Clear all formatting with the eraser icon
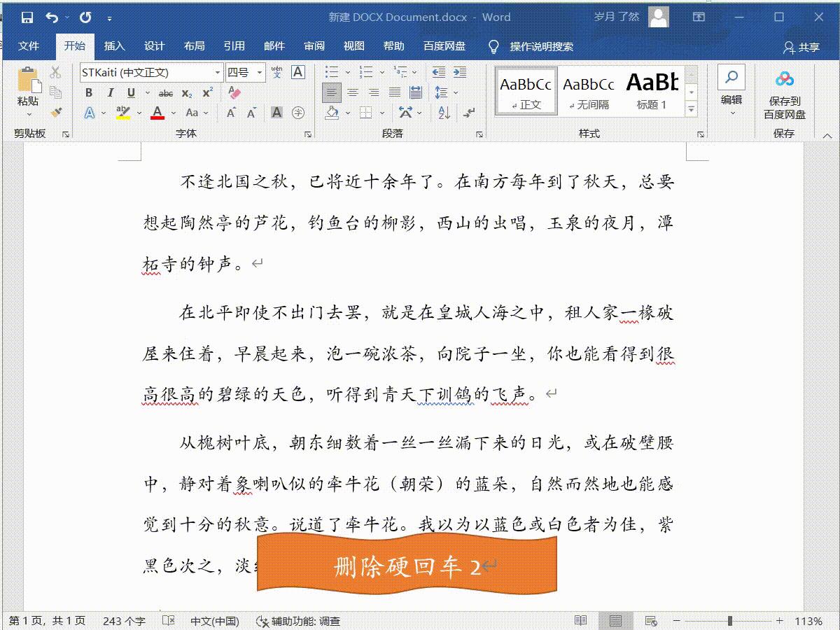Image resolution: width=840 pixels, height=630 pixels. pos(234,92)
